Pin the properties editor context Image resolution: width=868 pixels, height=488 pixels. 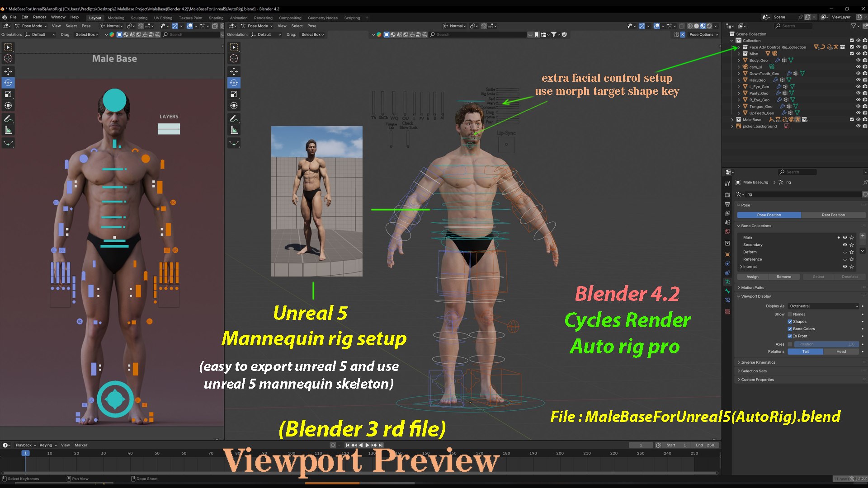click(x=865, y=183)
